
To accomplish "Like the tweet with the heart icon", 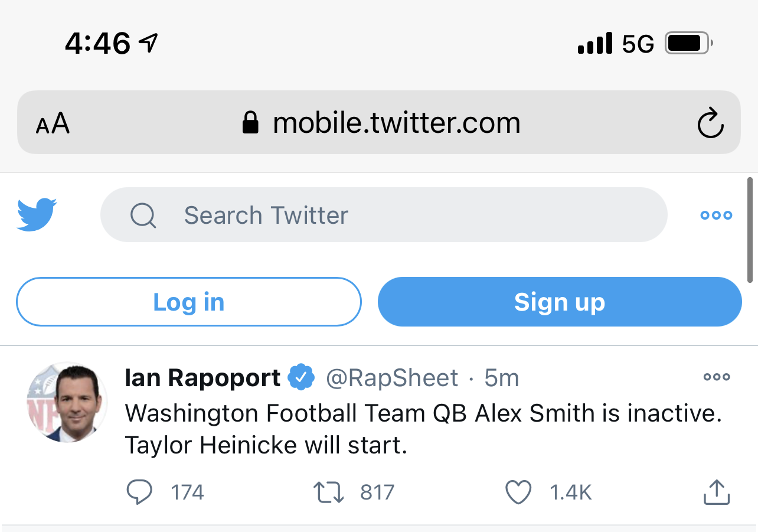I will click(518, 492).
